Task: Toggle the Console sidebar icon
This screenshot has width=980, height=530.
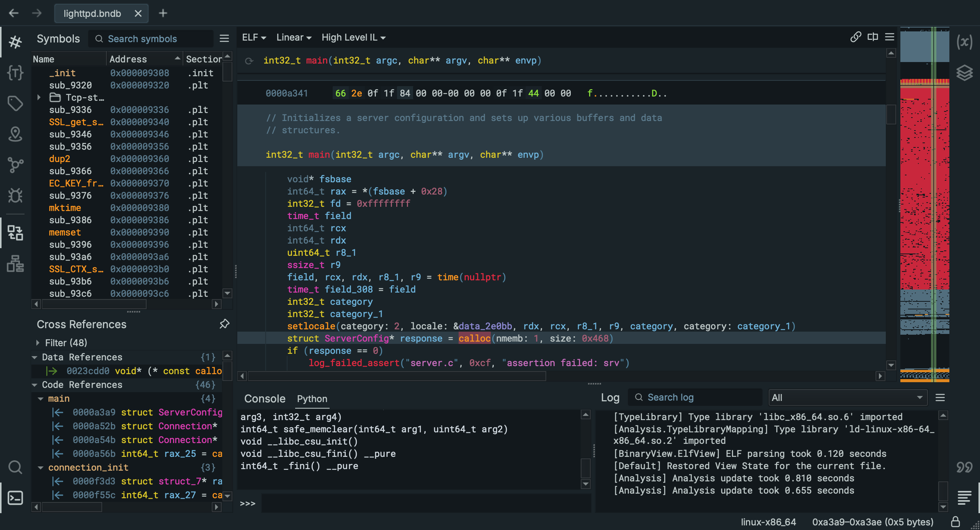Action: pos(15,498)
